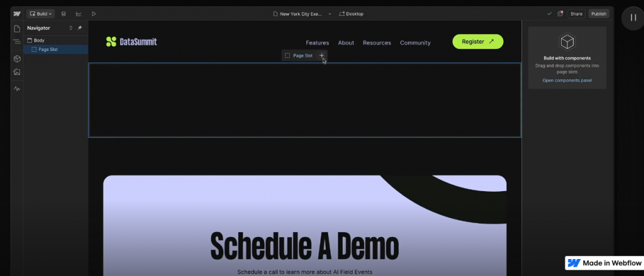Image resolution: width=644 pixels, height=276 pixels.
Task: Click the 'Build with components' heading
Action: pos(567,58)
